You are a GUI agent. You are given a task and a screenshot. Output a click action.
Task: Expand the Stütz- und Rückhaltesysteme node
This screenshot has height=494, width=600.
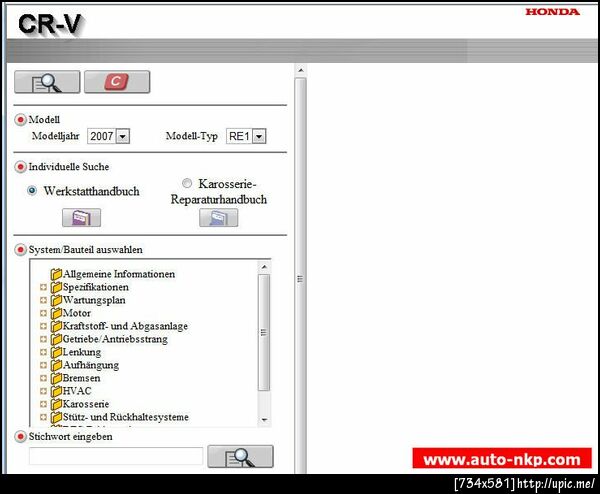click(x=43, y=417)
